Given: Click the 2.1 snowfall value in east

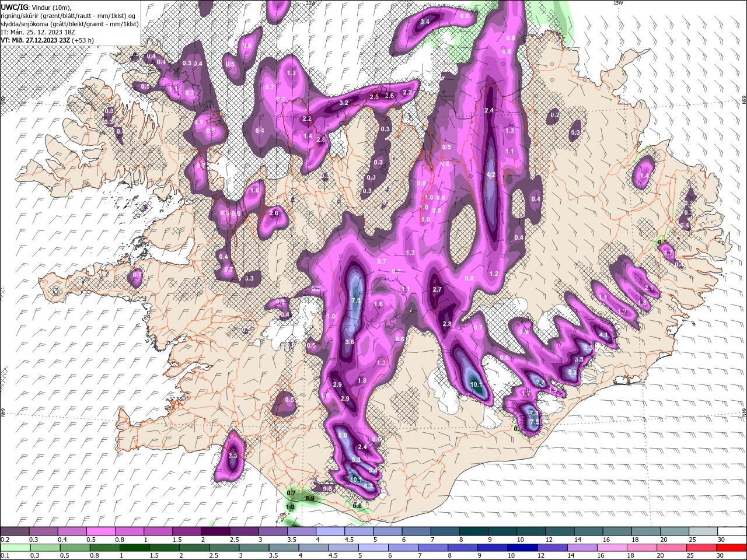Looking at the screenshot, I should pyautogui.click(x=649, y=288).
